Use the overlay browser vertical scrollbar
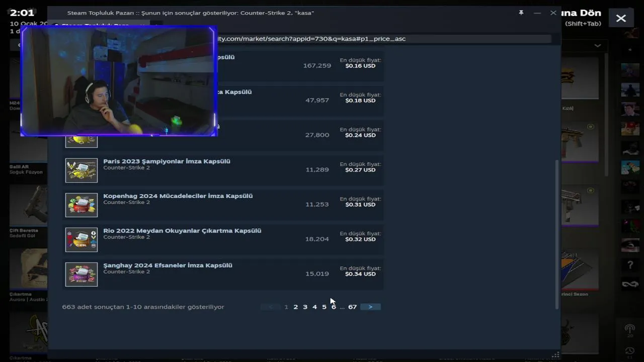 point(556,234)
